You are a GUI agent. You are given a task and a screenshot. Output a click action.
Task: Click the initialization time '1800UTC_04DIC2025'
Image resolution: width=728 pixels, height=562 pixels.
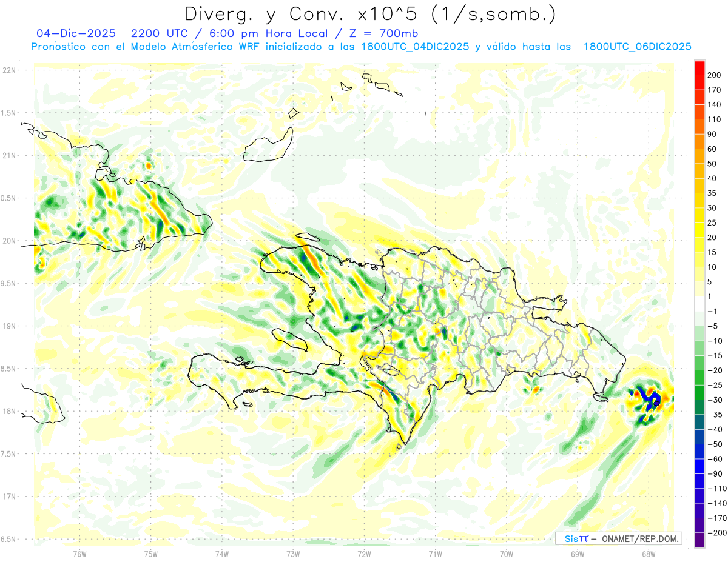[x=415, y=47]
